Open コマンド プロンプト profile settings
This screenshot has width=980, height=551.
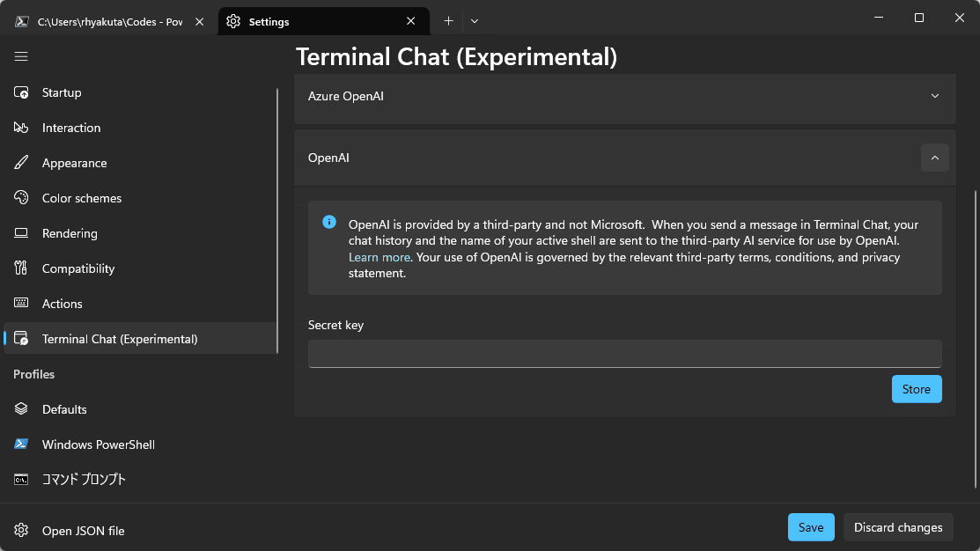140,480
